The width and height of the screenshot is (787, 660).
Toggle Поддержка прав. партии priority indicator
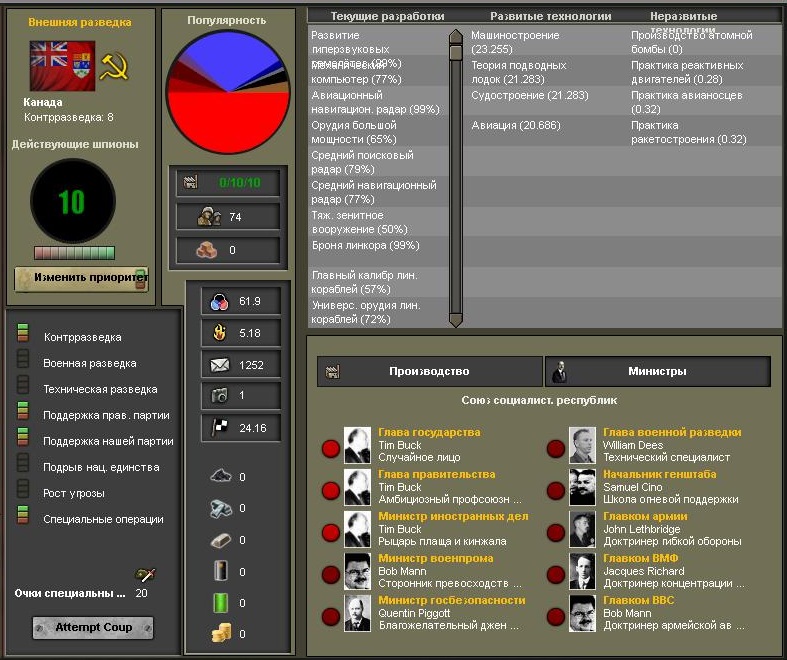pyautogui.click(x=23, y=411)
